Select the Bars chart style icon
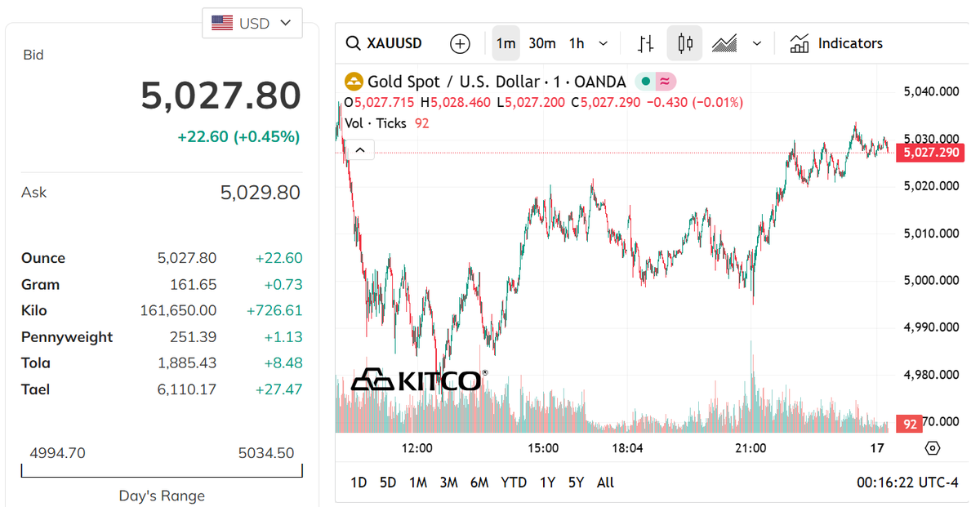980x507 pixels. (645, 43)
